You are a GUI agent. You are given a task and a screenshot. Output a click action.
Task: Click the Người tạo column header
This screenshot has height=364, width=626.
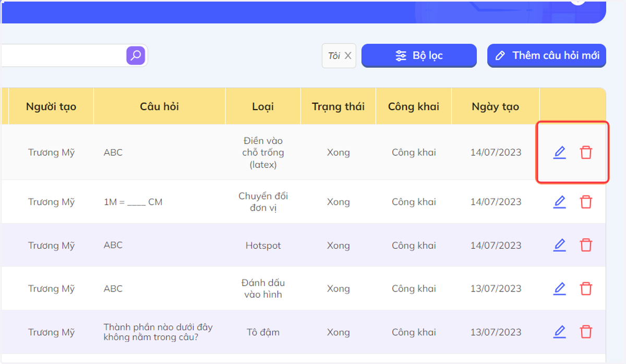[51, 106]
